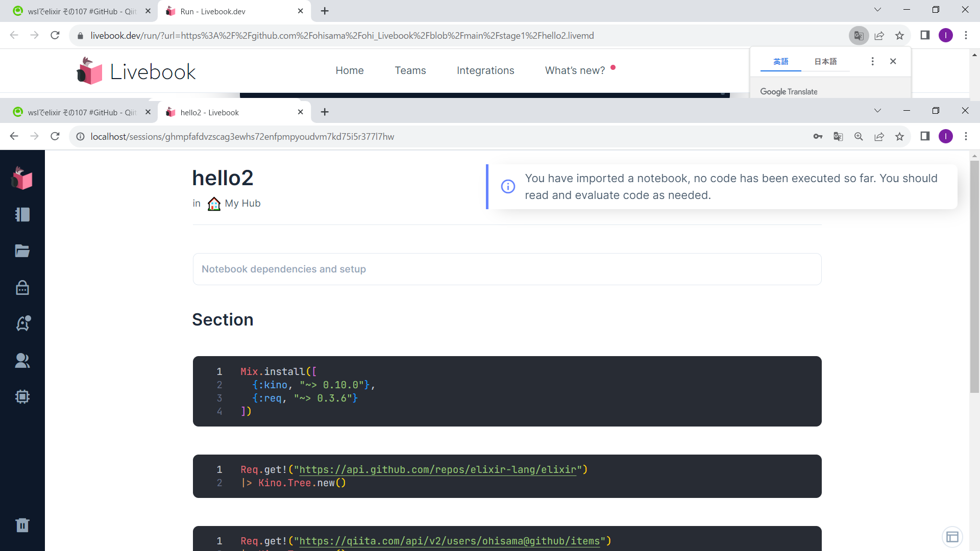Click the api.github.com elixir URL link
The width and height of the screenshot is (980, 551).
tap(437, 469)
